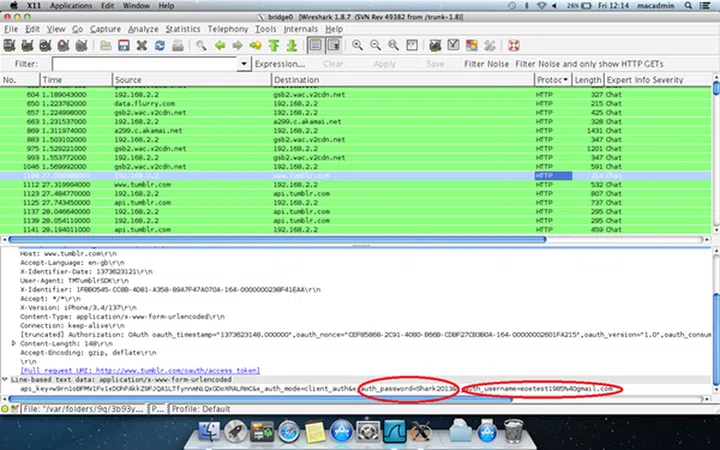This screenshot has height=450, width=720.
Task: Click the Zoom in toolbar icon
Action: point(358,45)
